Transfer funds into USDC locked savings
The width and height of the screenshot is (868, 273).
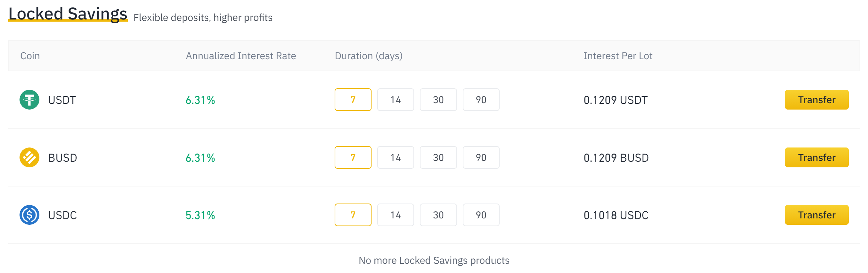click(x=817, y=215)
